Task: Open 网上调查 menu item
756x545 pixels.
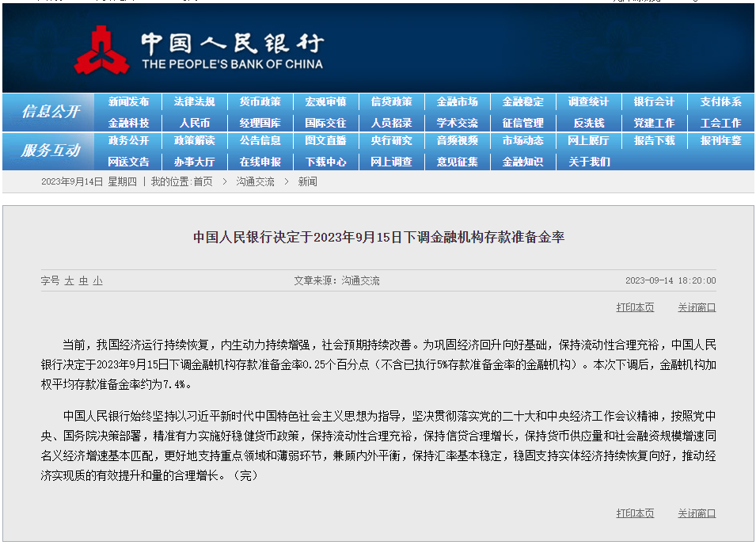Action: tap(392, 162)
